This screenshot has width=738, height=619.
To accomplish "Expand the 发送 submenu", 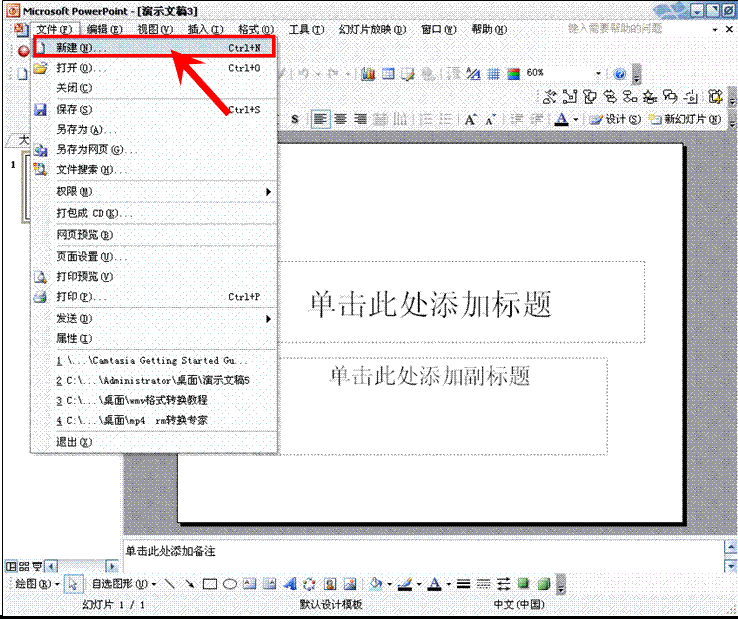I will pyautogui.click(x=154, y=319).
